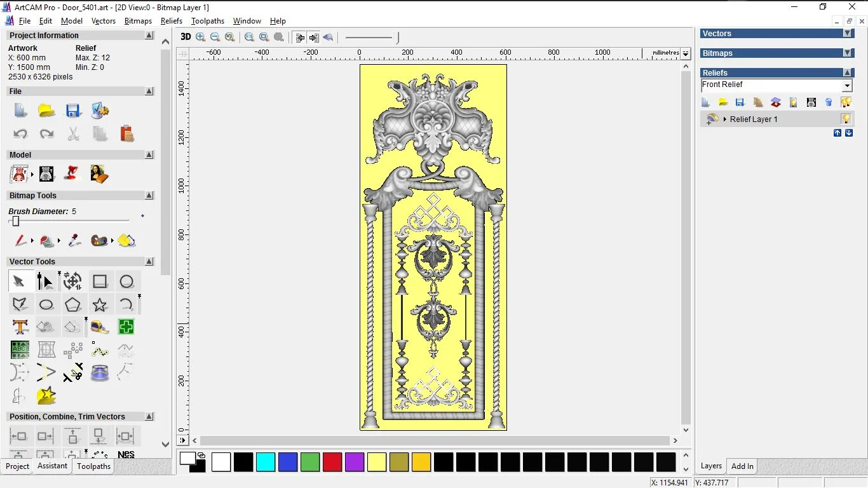The width and height of the screenshot is (868, 488).
Task: Click the Create Star vector tool
Action: tap(100, 305)
